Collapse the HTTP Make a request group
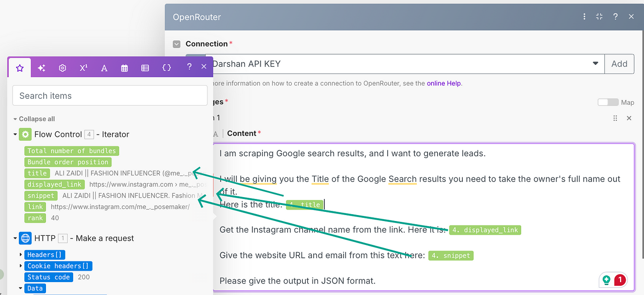This screenshot has height=295, width=644. click(x=15, y=238)
